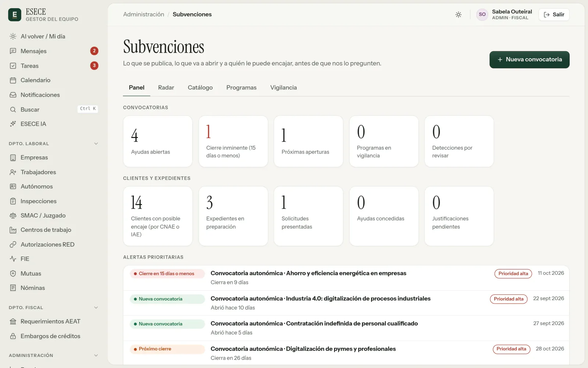Viewport: 588px width, 368px height.
Task: Click the Autónomos ID card icon
Action: click(x=13, y=187)
